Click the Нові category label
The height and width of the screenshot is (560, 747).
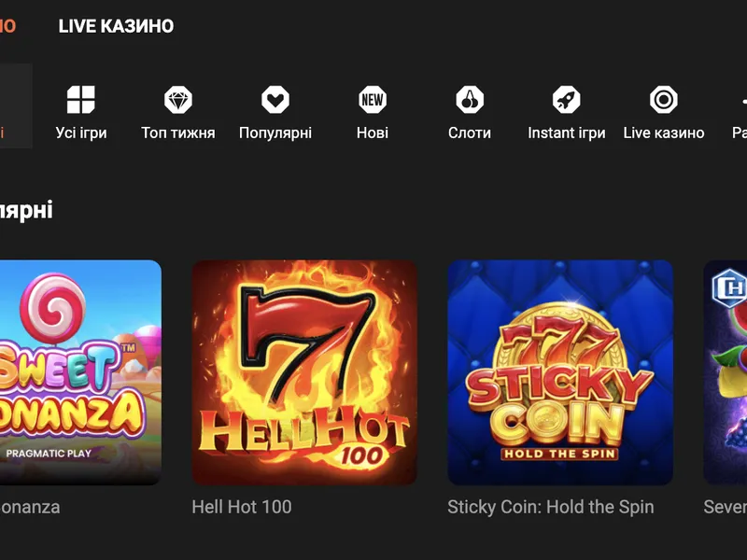coord(373,133)
